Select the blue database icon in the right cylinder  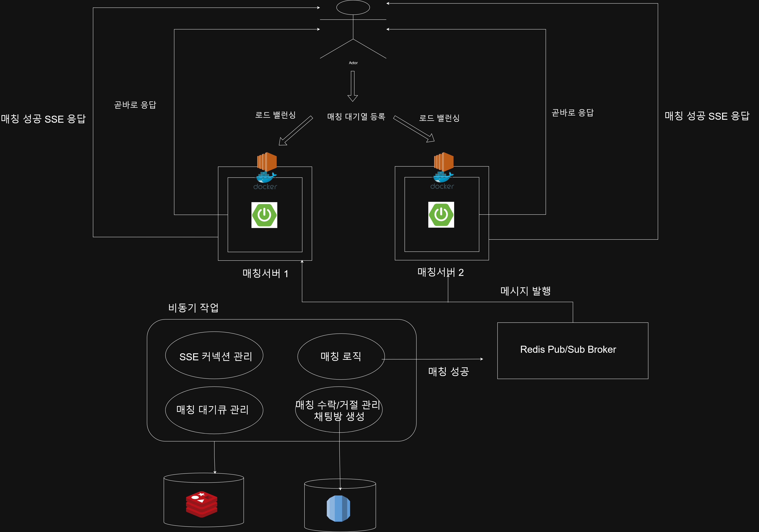point(338,508)
